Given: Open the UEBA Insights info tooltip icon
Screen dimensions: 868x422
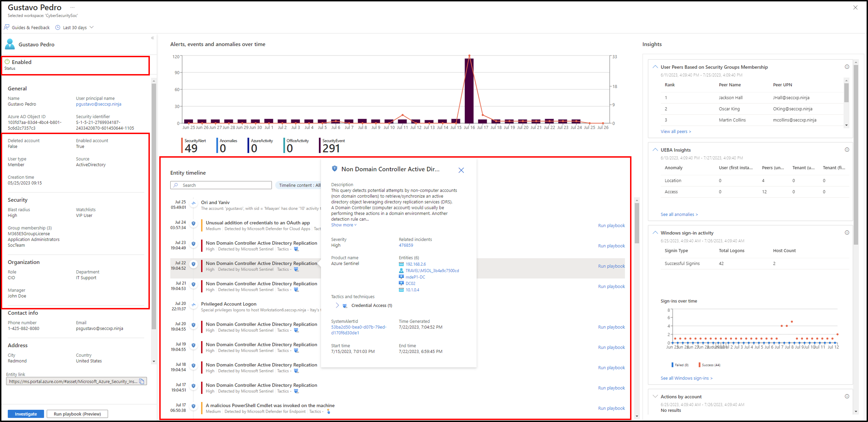Looking at the screenshot, I should (847, 150).
